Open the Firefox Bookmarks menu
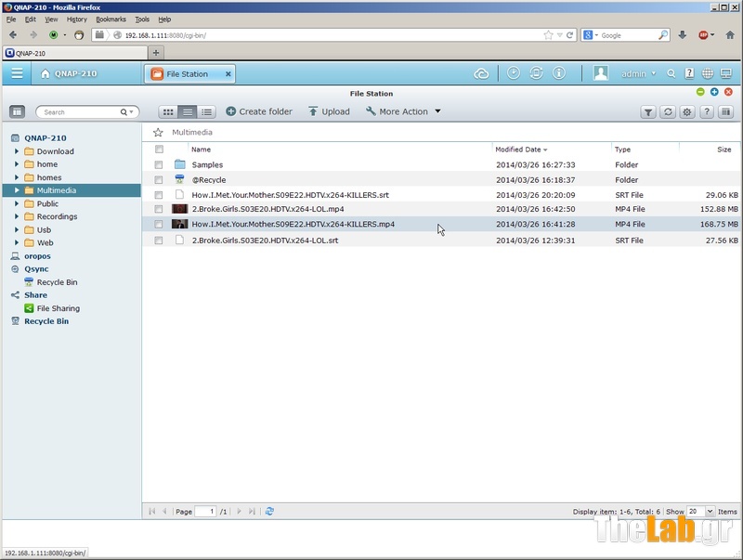The width and height of the screenshot is (743, 560). [x=111, y=20]
